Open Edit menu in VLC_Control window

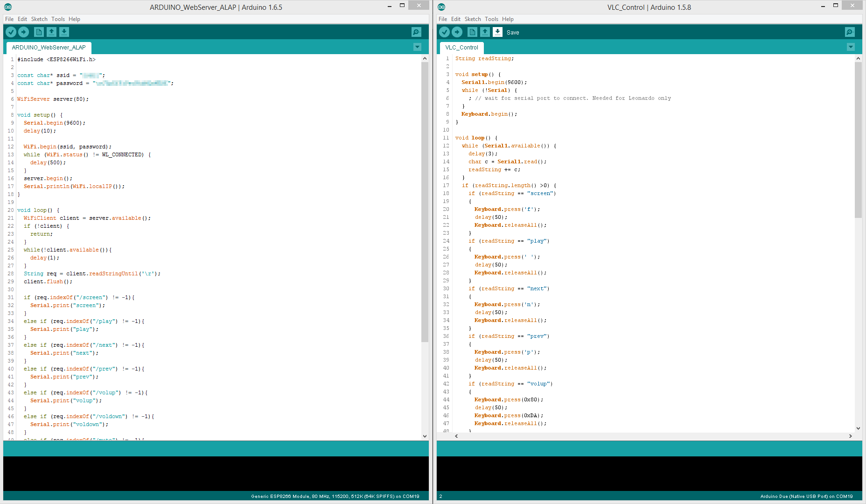[456, 19]
